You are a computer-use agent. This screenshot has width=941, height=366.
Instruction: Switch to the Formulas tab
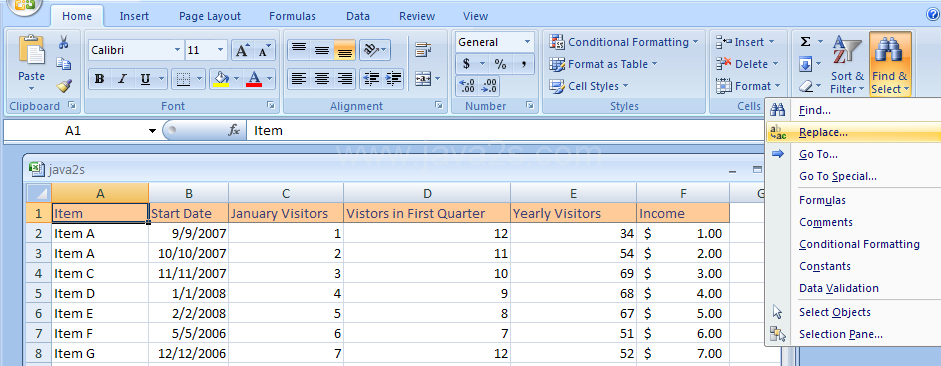coord(292,16)
